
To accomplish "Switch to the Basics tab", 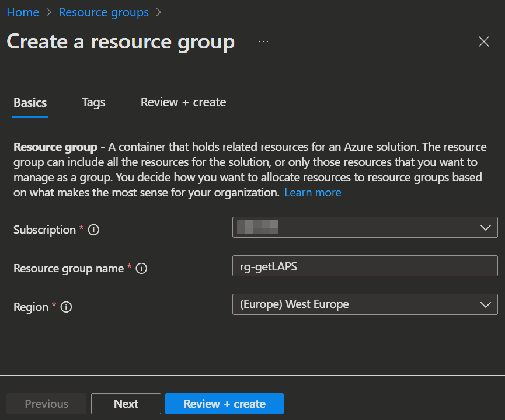I will click(30, 103).
